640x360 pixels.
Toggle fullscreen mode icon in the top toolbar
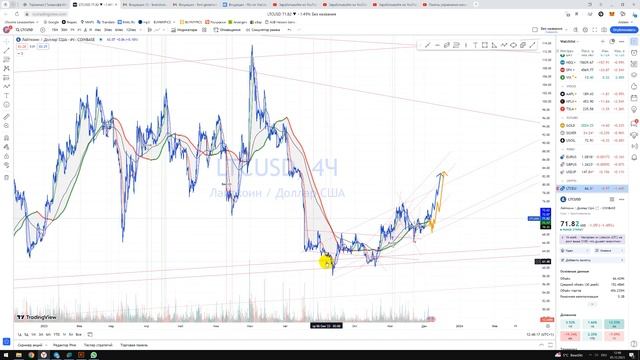click(x=594, y=30)
